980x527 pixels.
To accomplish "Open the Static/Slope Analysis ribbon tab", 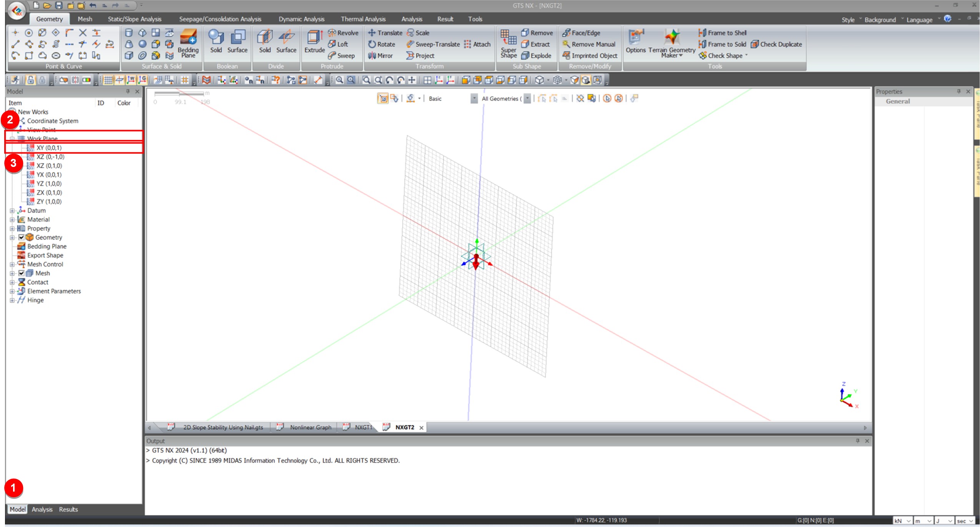I will [x=135, y=19].
